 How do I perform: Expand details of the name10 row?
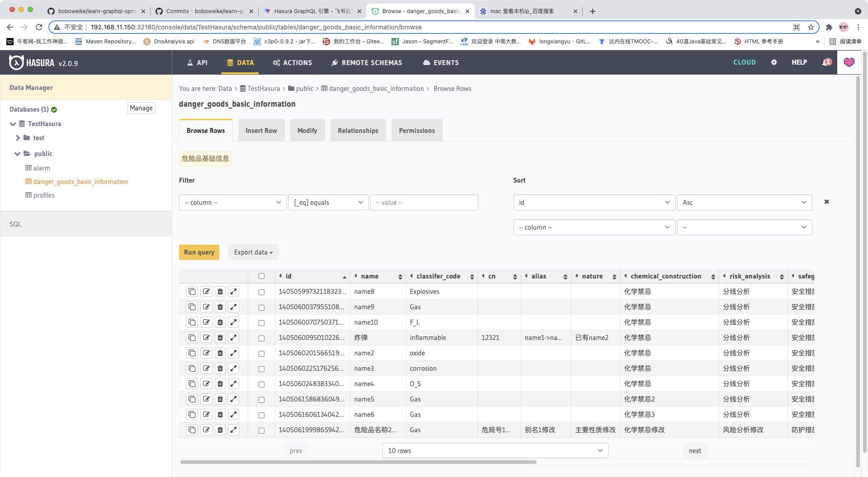(233, 322)
